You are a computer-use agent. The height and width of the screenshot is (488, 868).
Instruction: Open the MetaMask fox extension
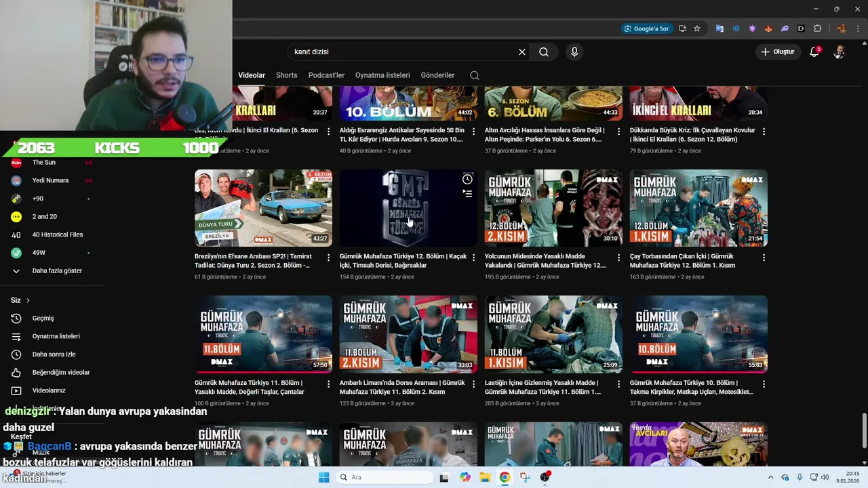point(768,28)
